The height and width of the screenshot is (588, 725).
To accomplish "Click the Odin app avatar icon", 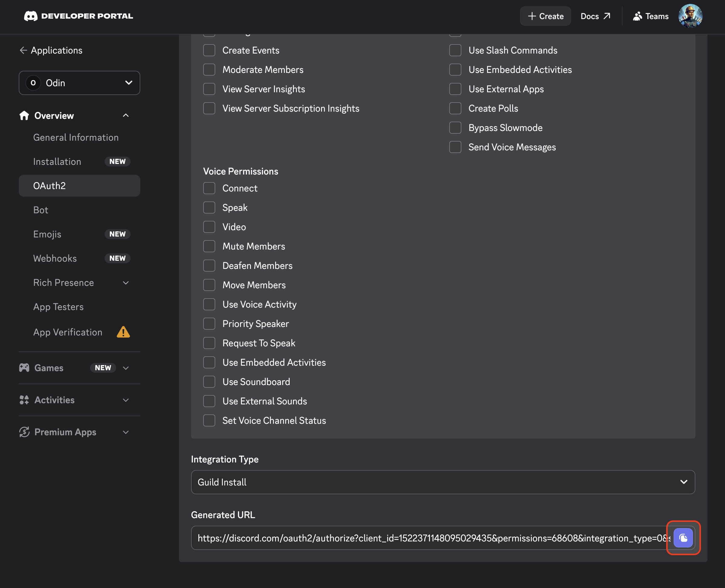I will point(33,83).
